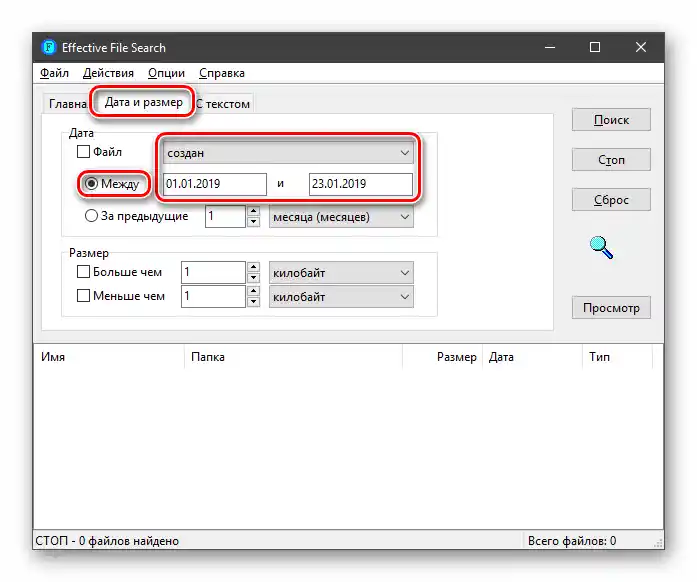This screenshot has width=697, height=582.
Task: Open the Меньше чем килобайт units dropdown
Action: (x=341, y=297)
